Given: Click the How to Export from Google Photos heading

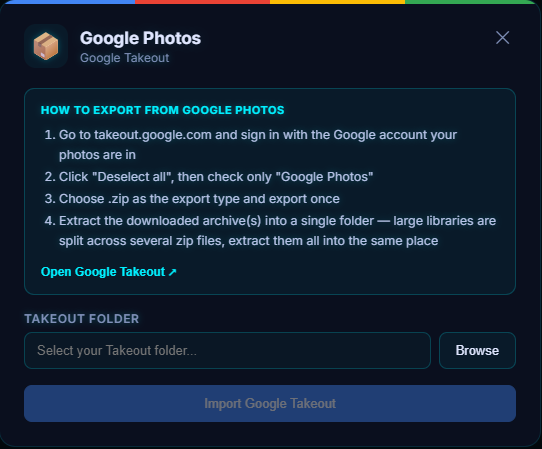Looking at the screenshot, I should pyautogui.click(x=162, y=110).
